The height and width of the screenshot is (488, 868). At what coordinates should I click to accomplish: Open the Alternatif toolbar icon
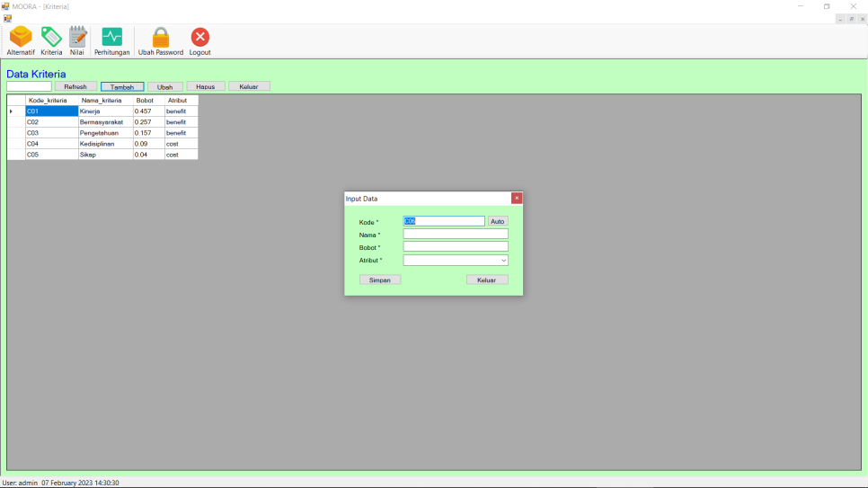click(21, 38)
